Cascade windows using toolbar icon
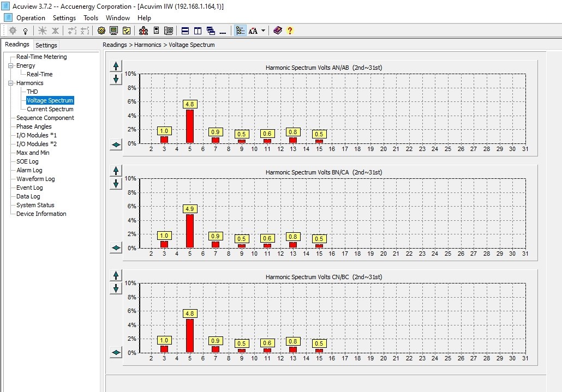 211,31
